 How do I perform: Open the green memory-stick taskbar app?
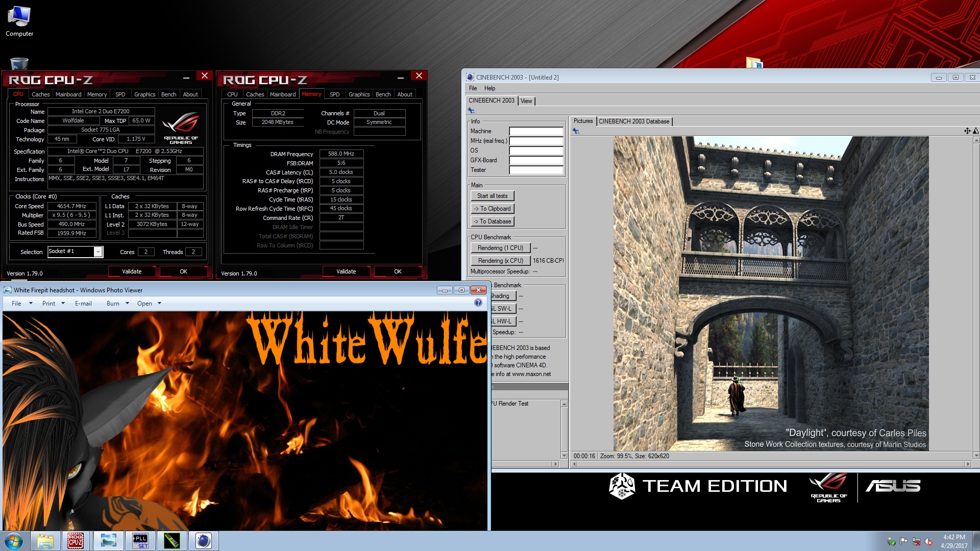(172, 541)
